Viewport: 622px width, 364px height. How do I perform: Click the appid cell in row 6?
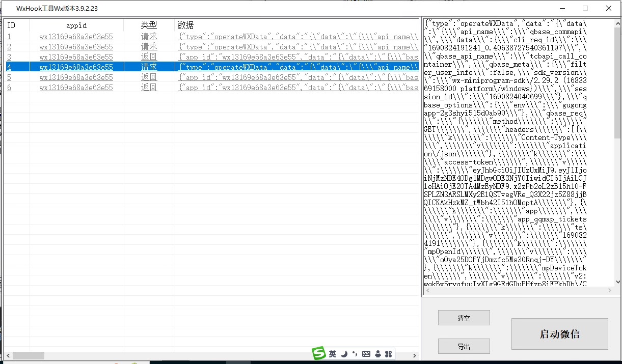[76, 87]
